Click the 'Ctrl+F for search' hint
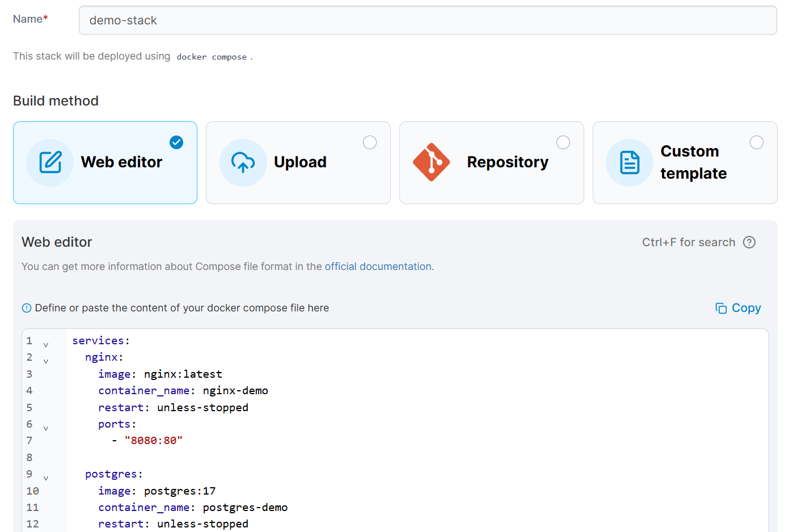 pos(689,242)
